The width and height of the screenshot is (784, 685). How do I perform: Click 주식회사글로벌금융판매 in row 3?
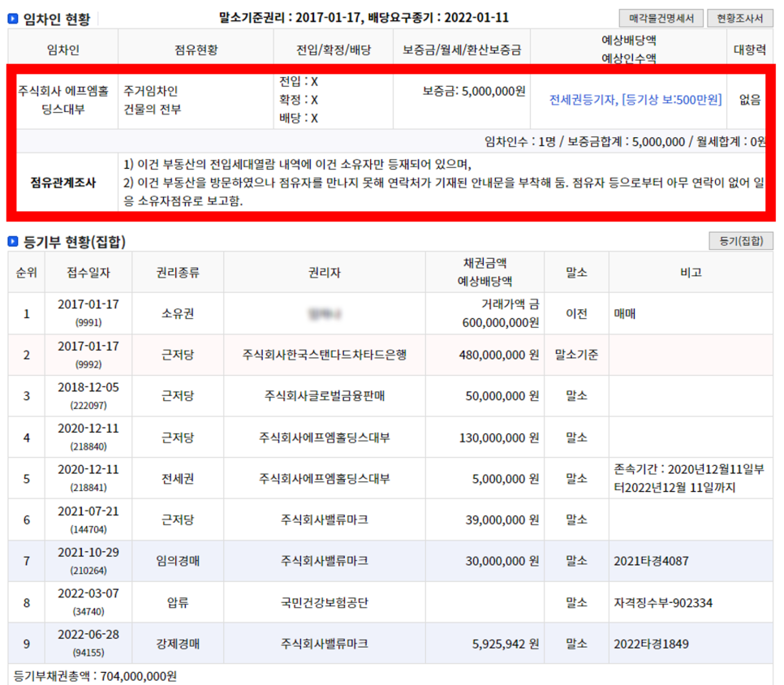coord(325,396)
